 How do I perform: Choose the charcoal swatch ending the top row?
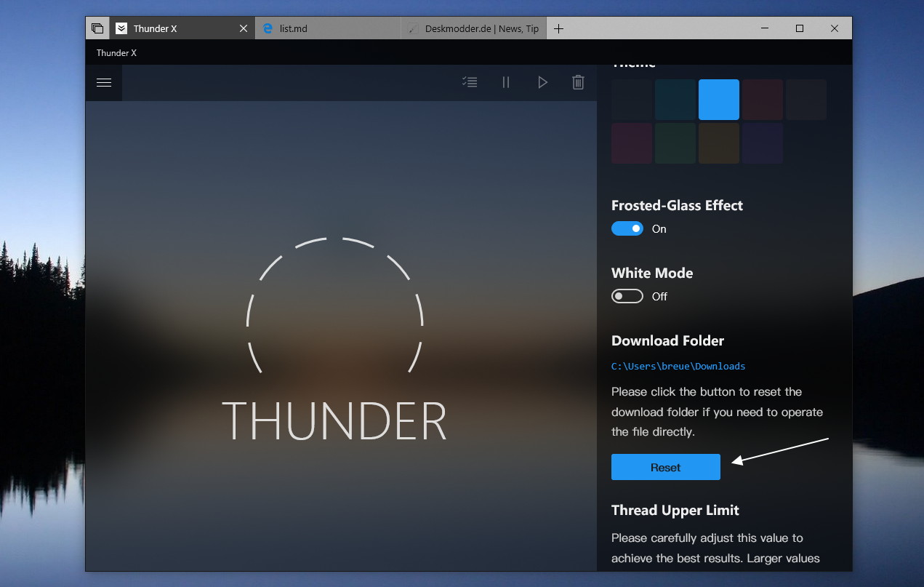click(806, 100)
